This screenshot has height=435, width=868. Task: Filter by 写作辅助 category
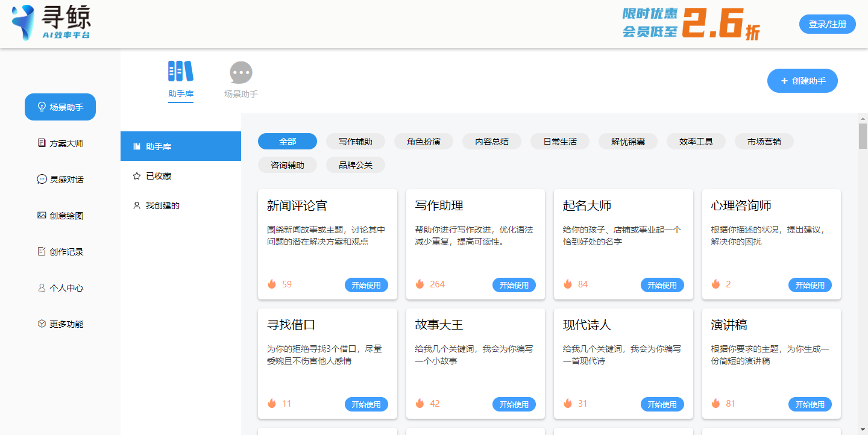356,142
